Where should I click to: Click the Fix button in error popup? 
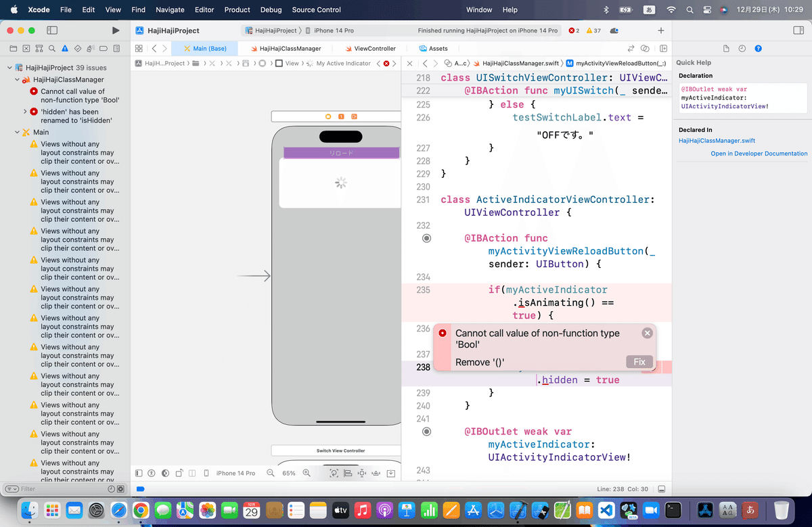639,362
